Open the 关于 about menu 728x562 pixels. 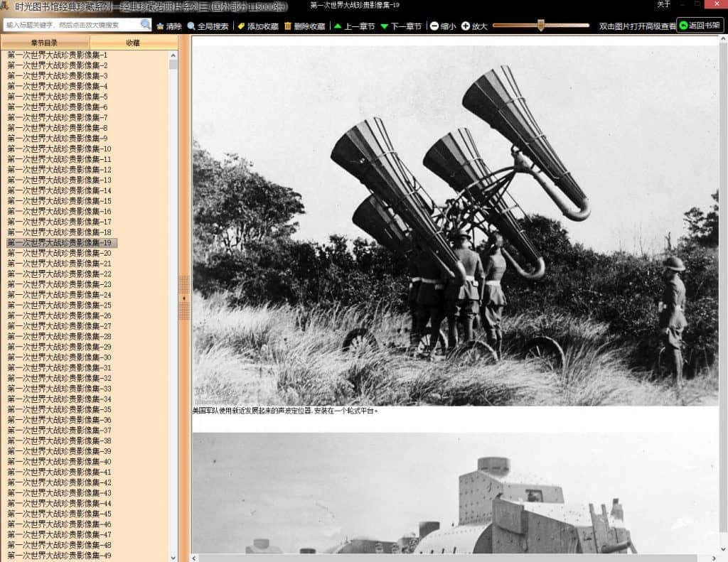click(663, 4)
